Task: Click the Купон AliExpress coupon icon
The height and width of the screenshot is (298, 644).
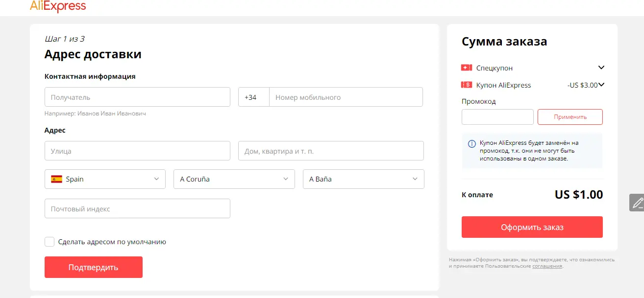Action: (x=466, y=85)
